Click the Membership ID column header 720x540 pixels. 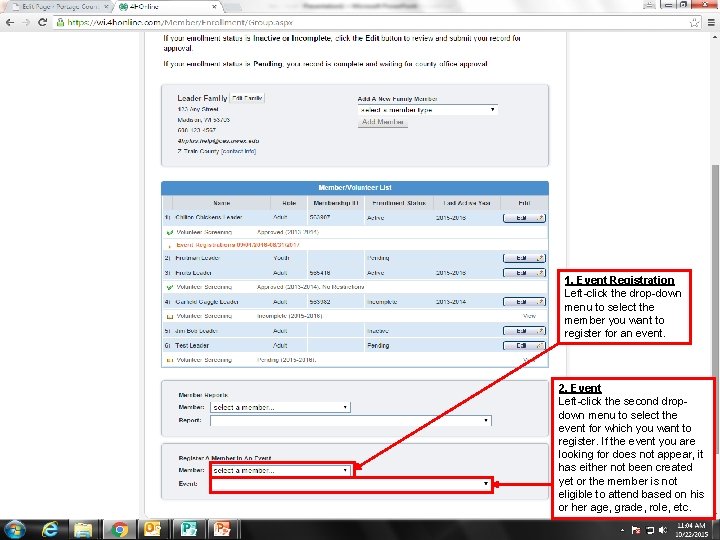pyautogui.click(x=336, y=203)
